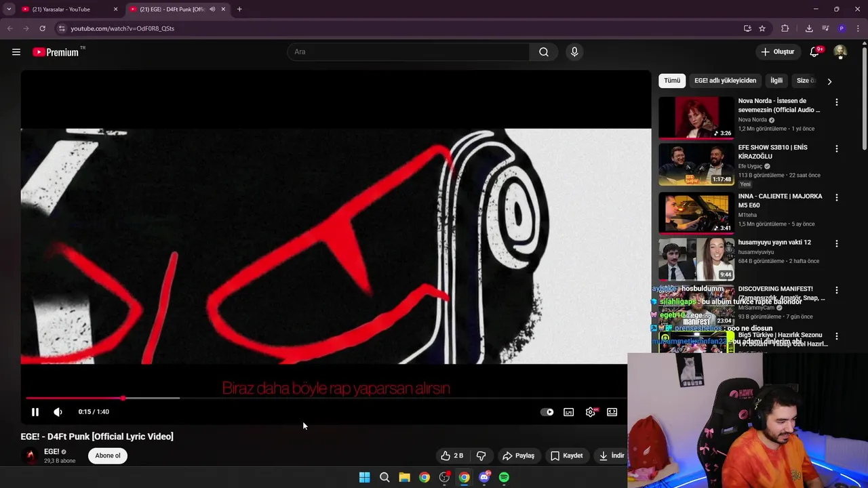Subscribe with Abone ol button

[108, 455]
